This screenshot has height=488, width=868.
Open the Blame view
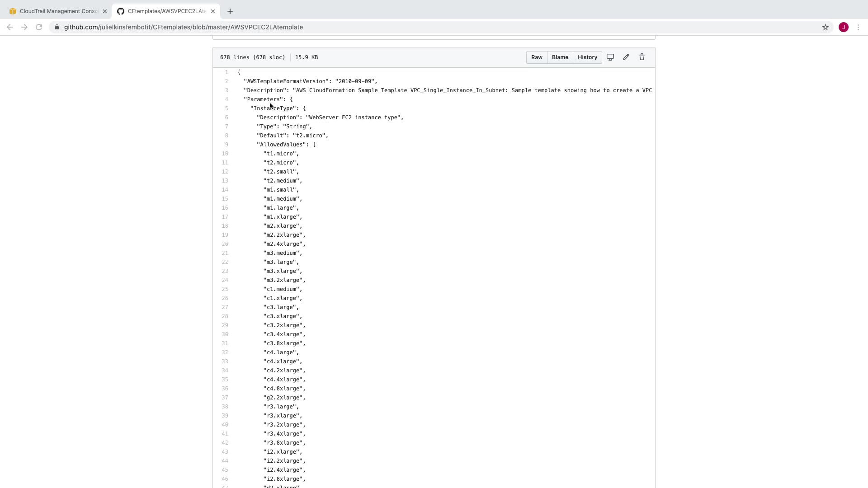coord(560,57)
